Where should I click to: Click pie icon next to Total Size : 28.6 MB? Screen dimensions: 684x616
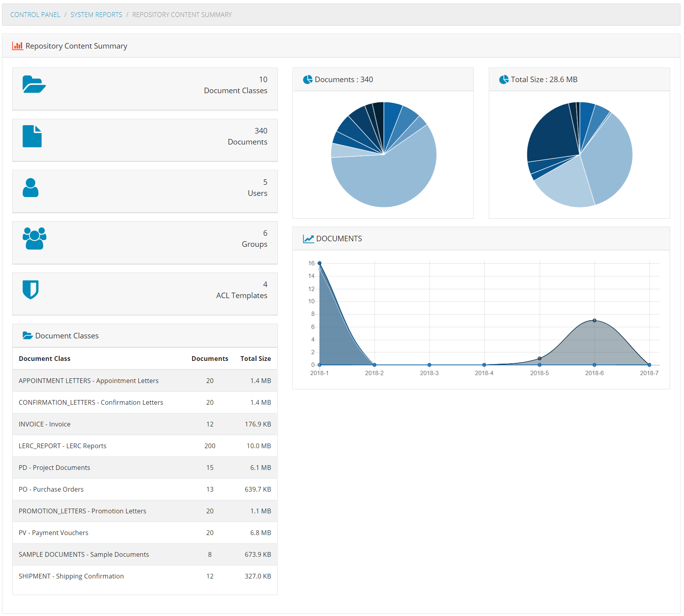pyautogui.click(x=504, y=79)
